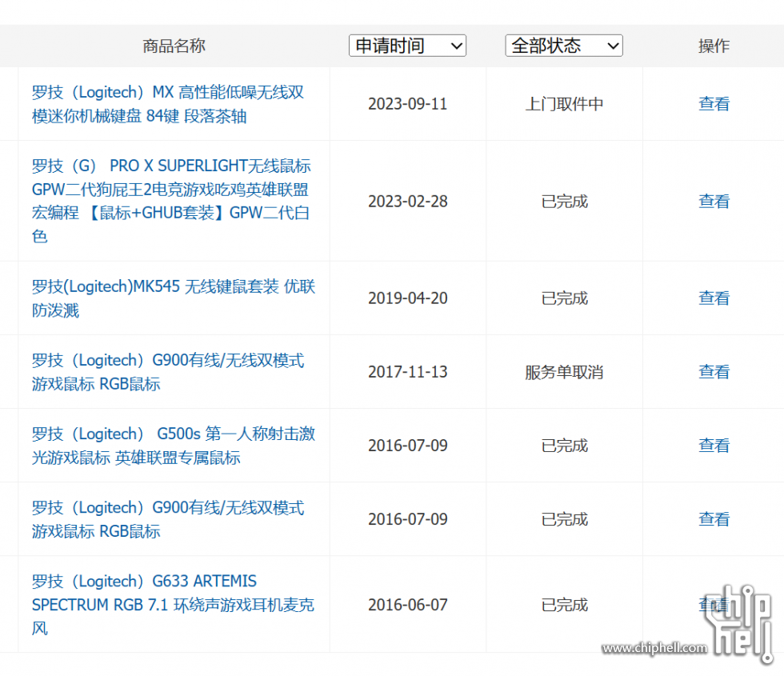This screenshot has height=676, width=784.
Task: Select the 商品名称 column header
Action: (174, 46)
